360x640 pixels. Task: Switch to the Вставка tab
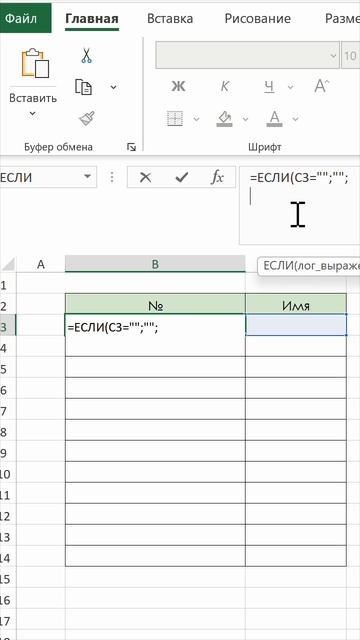pos(170,18)
